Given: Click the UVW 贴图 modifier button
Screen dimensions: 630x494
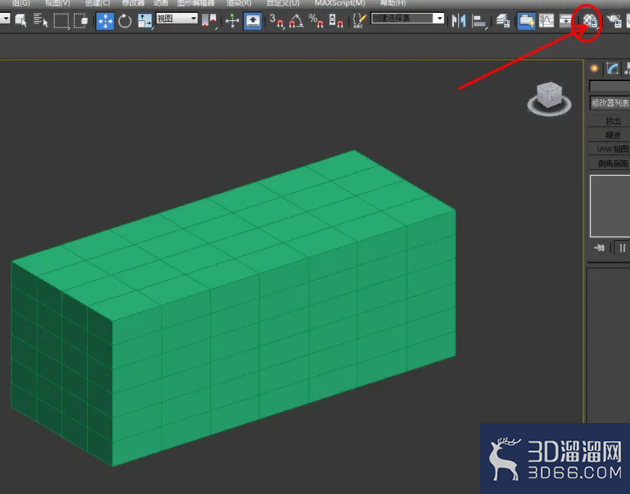Looking at the screenshot, I should pos(609,149).
